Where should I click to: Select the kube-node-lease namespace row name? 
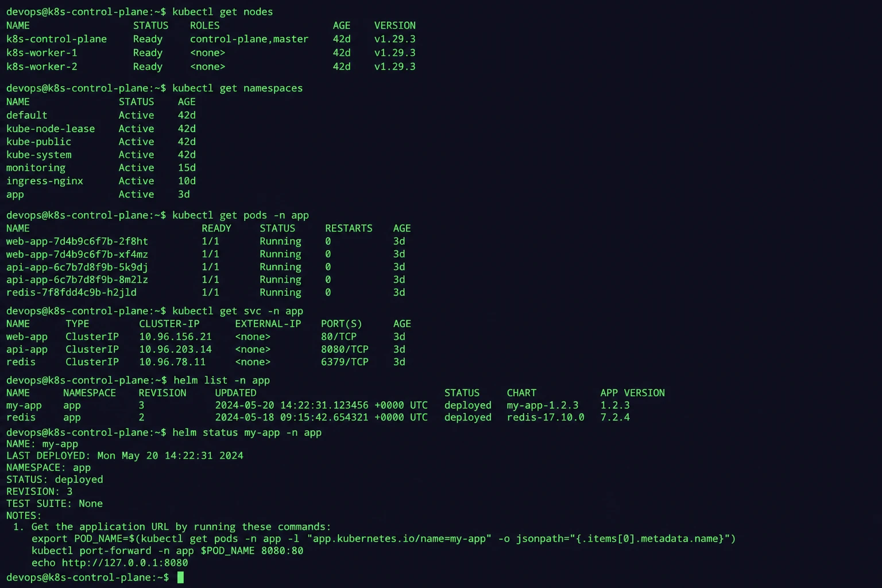click(x=51, y=129)
